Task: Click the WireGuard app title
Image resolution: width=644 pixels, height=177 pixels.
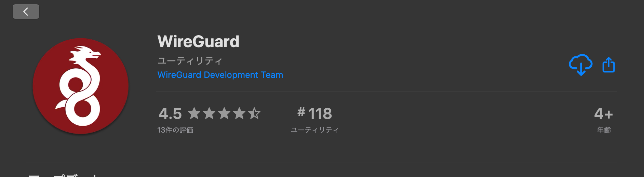Action: pyautogui.click(x=198, y=42)
